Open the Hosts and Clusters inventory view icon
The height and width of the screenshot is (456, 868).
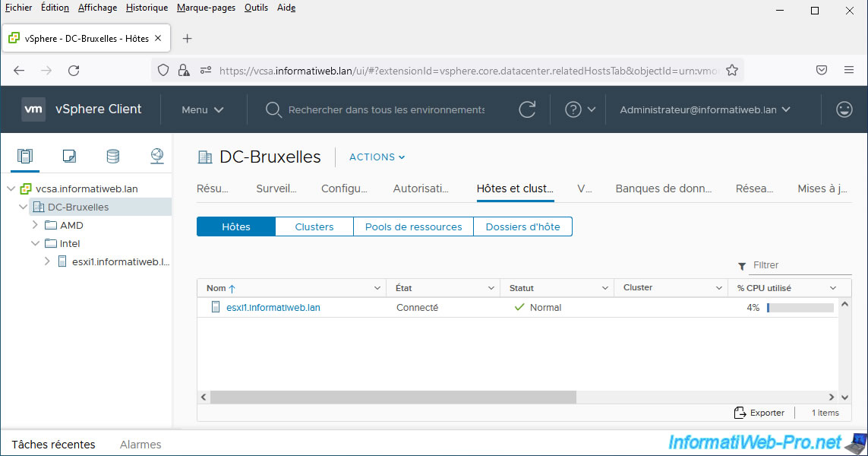pos(25,157)
